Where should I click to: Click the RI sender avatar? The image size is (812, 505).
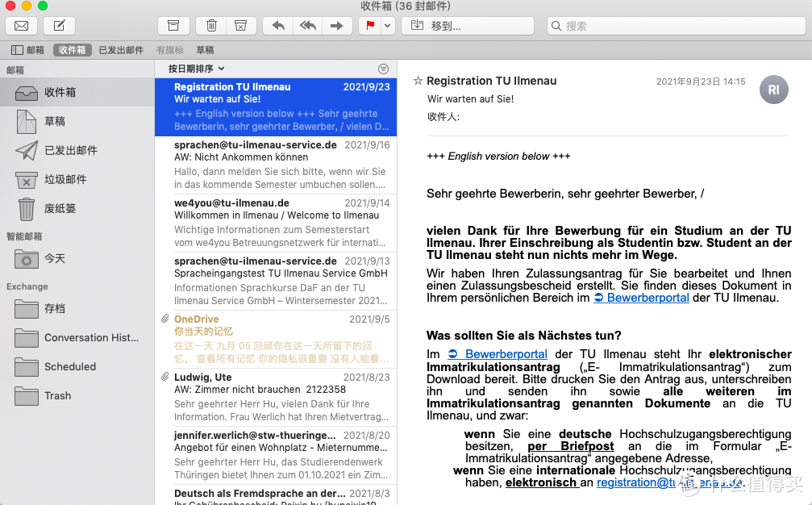pos(773,90)
